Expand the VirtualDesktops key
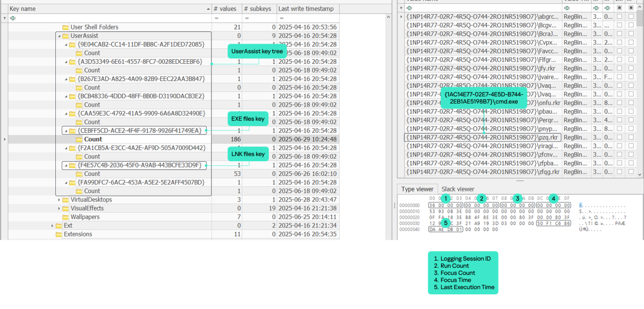Viewport: 644px width, 309px height. coord(59,199)
